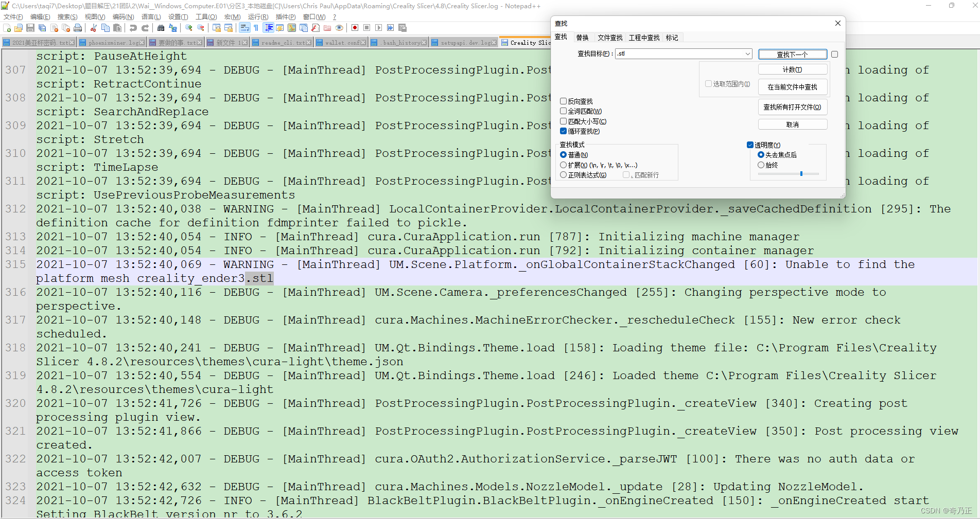Click the Monitoring eye icon
980x519 pixels.
pyautogui.click(x=339, y=28)
